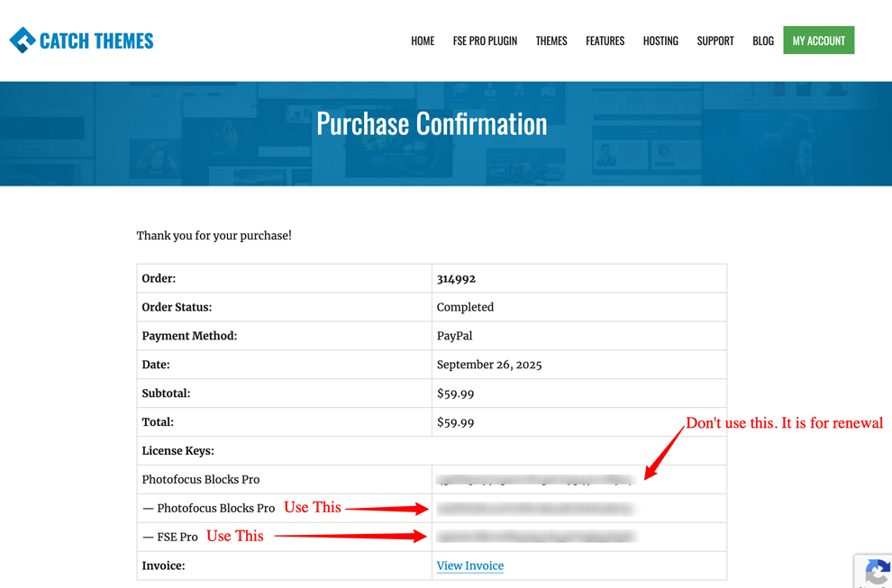This screenshot has width=892, height=588.
Task: Open the Hosting menu link
Action: pyautogui.click(x=660, y=41)
